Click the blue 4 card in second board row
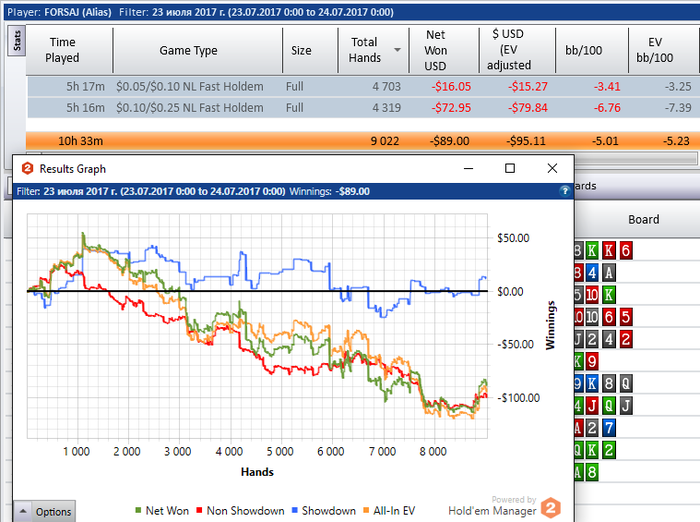700x522 pixels. pos(592,272)
